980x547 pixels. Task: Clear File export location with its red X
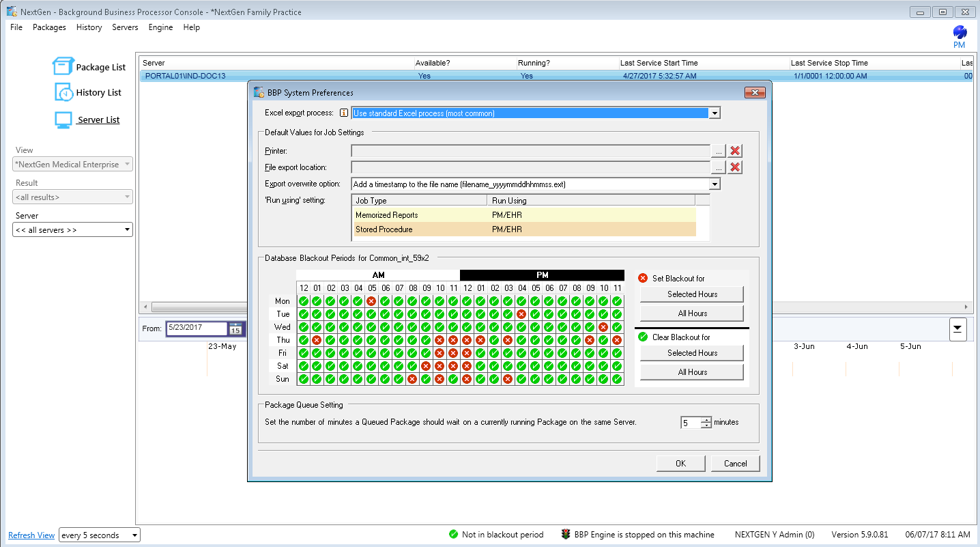point(735,167)
